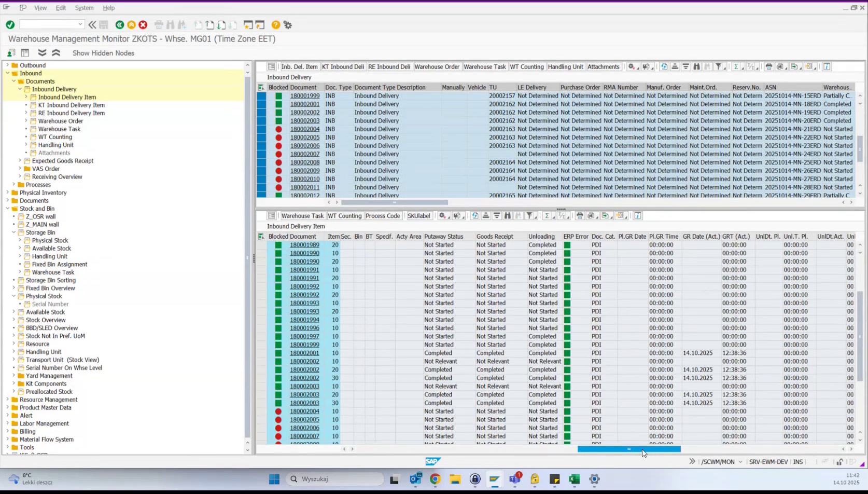The height and width of the screenshot is (494, 868).
Task: Open Excel from the taskbar
Action: pos(574,479)
